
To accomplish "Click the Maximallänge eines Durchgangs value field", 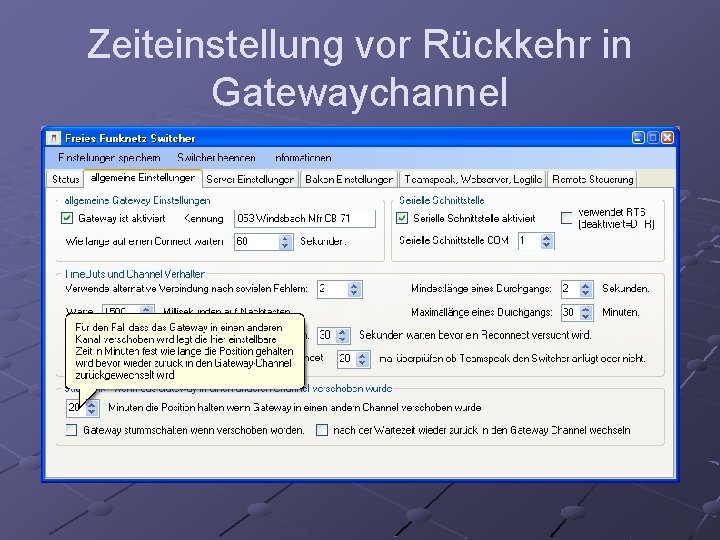I will coord(570,313).
